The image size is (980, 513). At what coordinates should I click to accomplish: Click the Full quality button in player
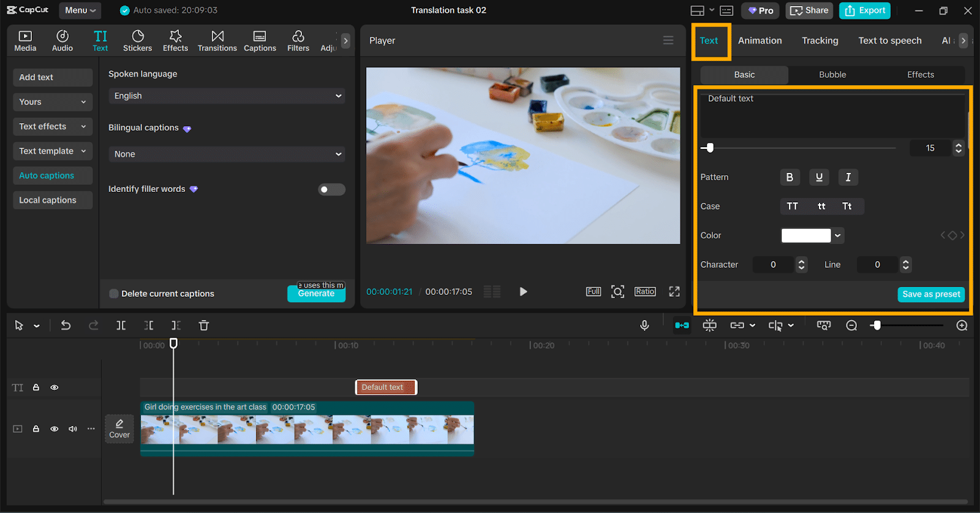point(594,292)
